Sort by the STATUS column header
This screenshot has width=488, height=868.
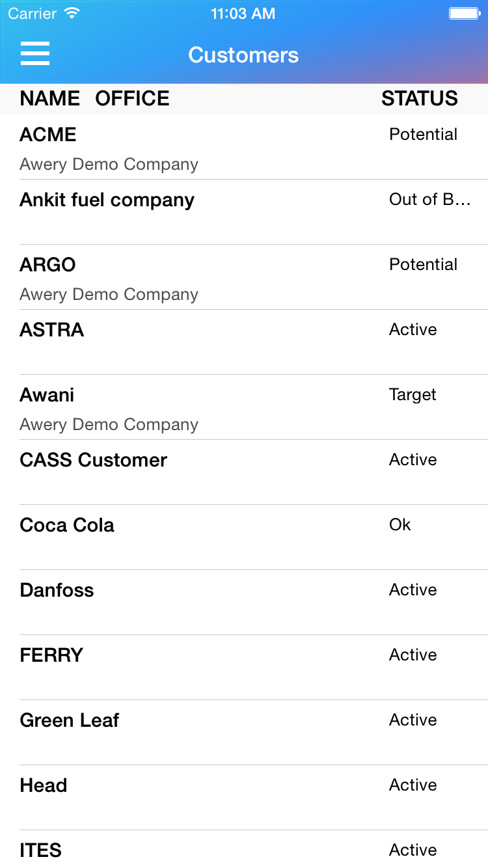point(420,98)
